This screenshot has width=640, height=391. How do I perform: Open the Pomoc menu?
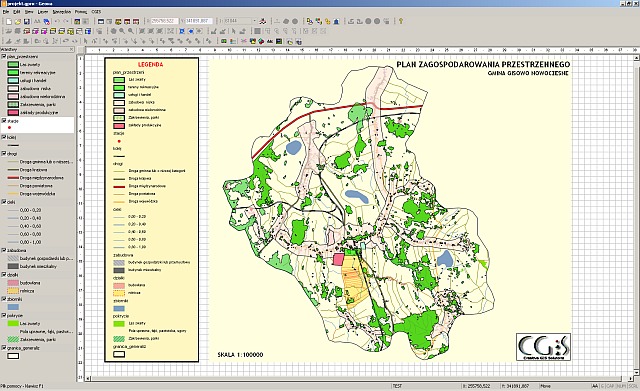[x=81, y=12]
